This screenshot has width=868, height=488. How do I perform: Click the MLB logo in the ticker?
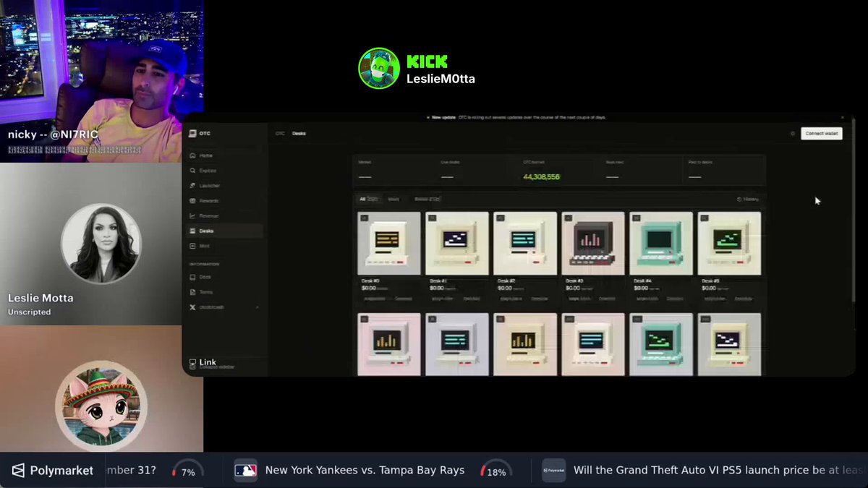pyautogui.click(x=246, y=470)
